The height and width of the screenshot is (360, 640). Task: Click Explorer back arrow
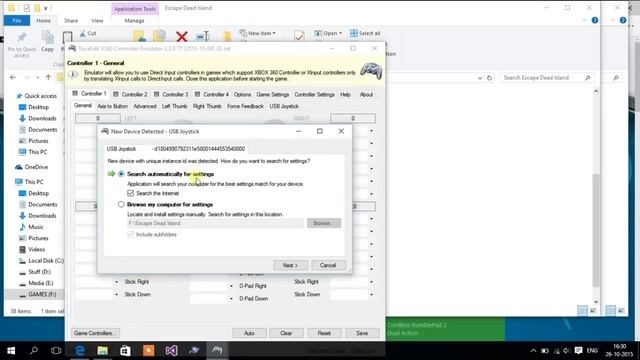(x=13, y=77)
